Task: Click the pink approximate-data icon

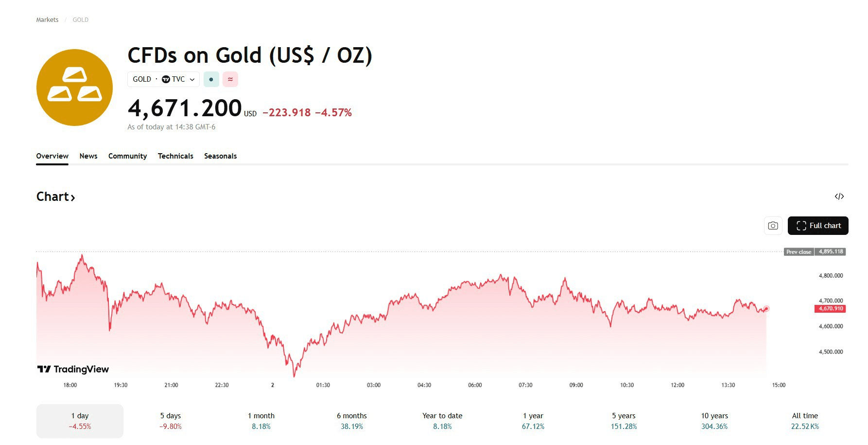Action: (230, 79)
